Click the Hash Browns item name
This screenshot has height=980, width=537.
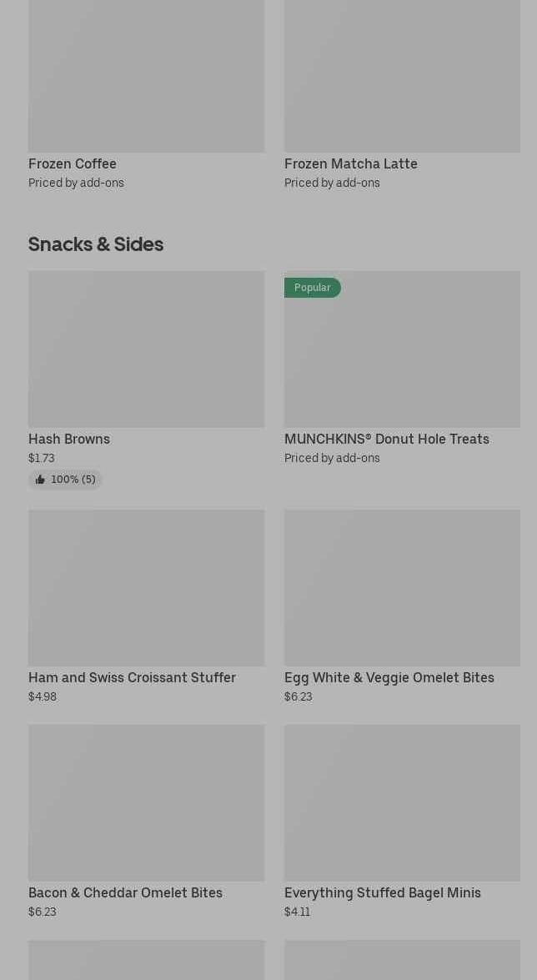[69, 440]
